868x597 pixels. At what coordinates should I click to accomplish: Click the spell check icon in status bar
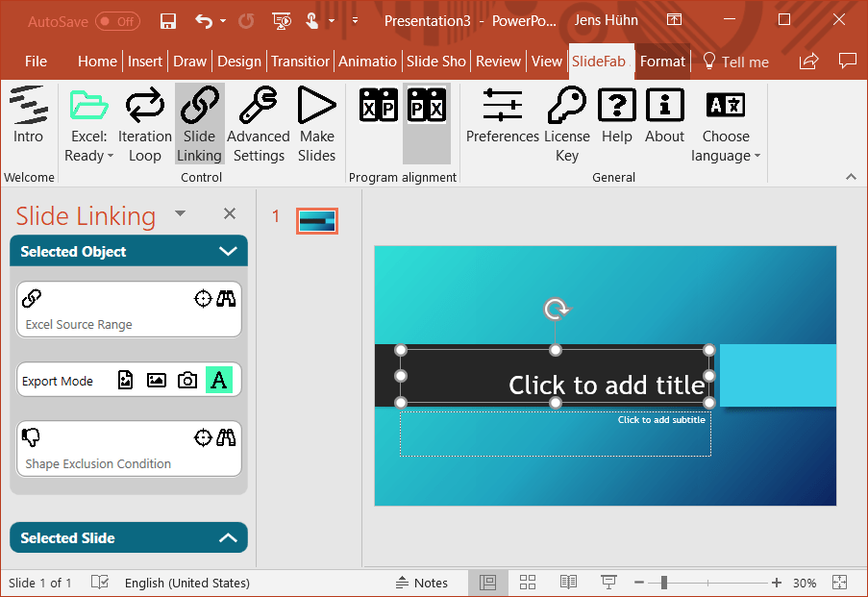[x=100, y=582]
